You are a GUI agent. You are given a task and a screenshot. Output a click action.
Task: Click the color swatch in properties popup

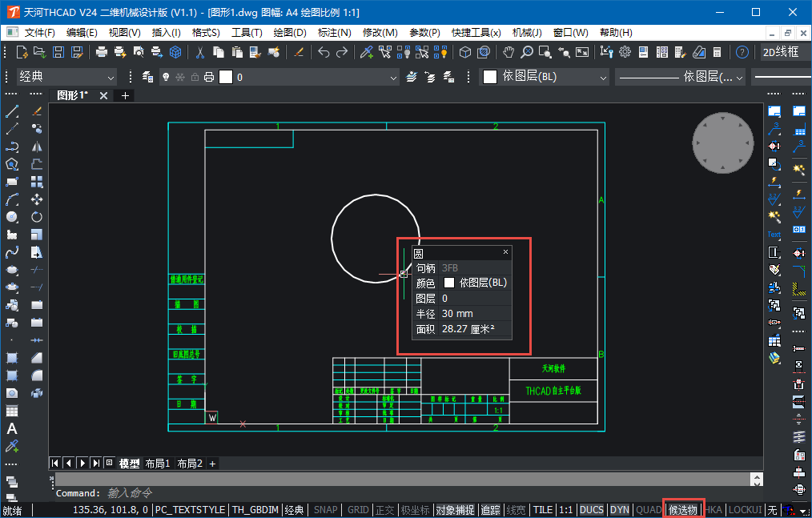pyautogui.click(x=448, y=283)
